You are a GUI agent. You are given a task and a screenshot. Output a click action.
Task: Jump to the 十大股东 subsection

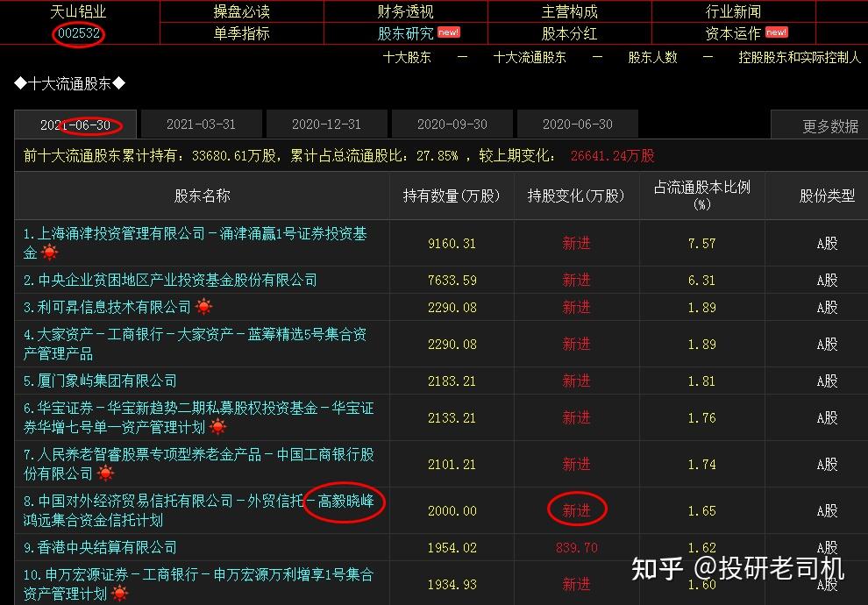(407, 57)
